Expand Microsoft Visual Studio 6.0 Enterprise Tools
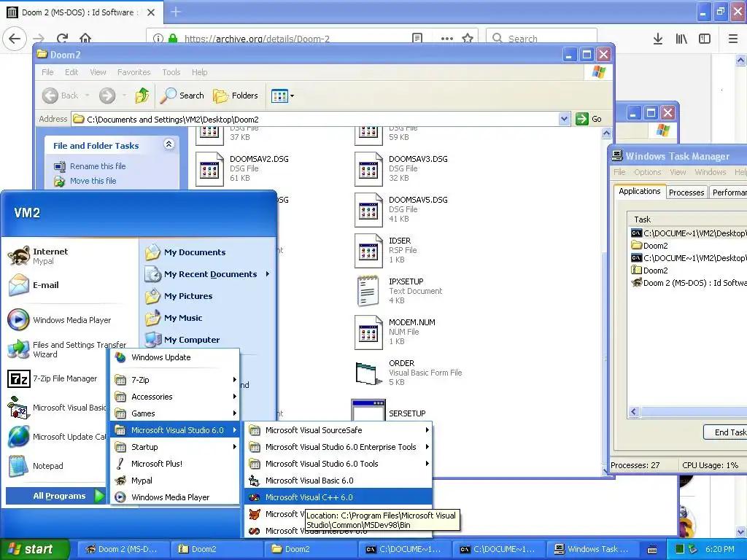747x560 pixels. (x=338, y=447)
